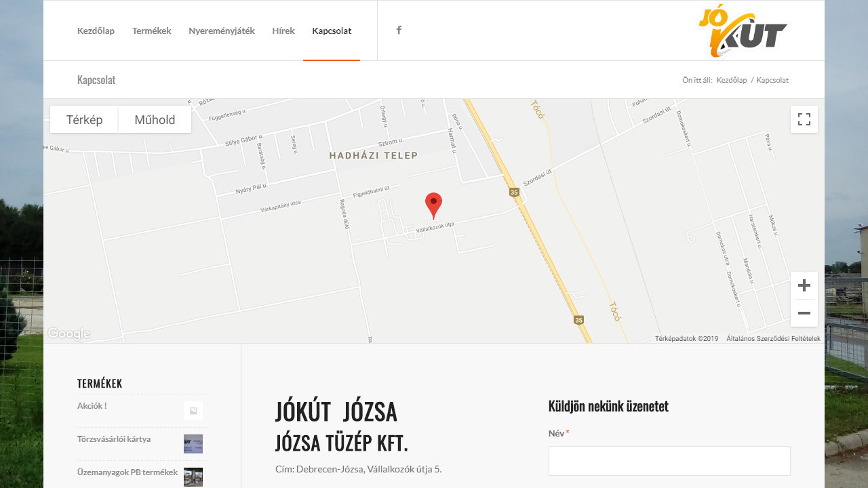Image resolution: width=868 pixels, height=488 pixels.
Task: Open the Facebook icon link in header
Action: click(399, 30)
